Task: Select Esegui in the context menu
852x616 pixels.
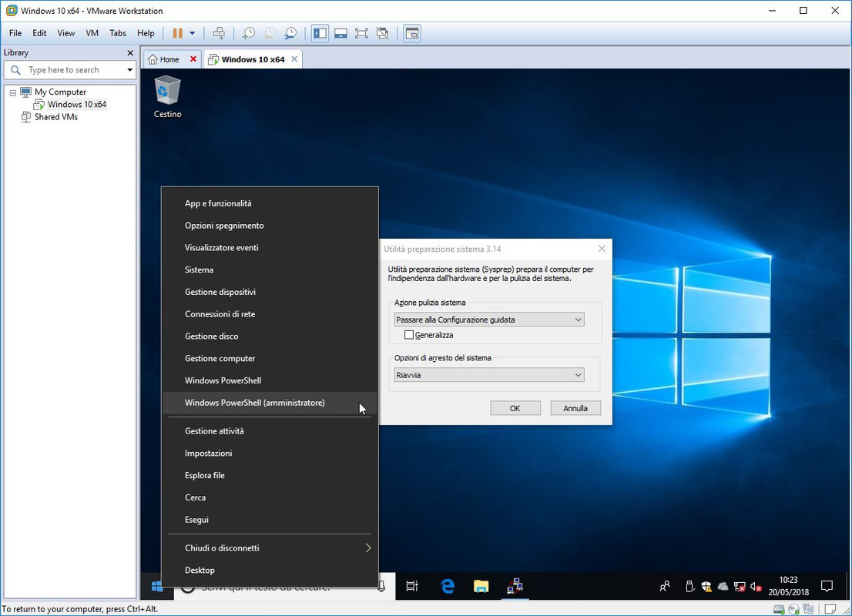Action: pos(270,520)
